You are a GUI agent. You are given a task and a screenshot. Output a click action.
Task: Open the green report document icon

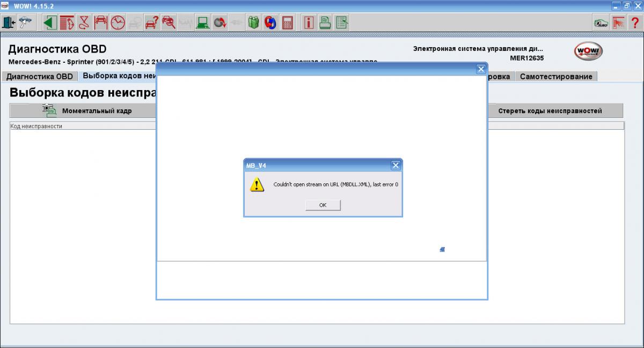click(342, 23)
